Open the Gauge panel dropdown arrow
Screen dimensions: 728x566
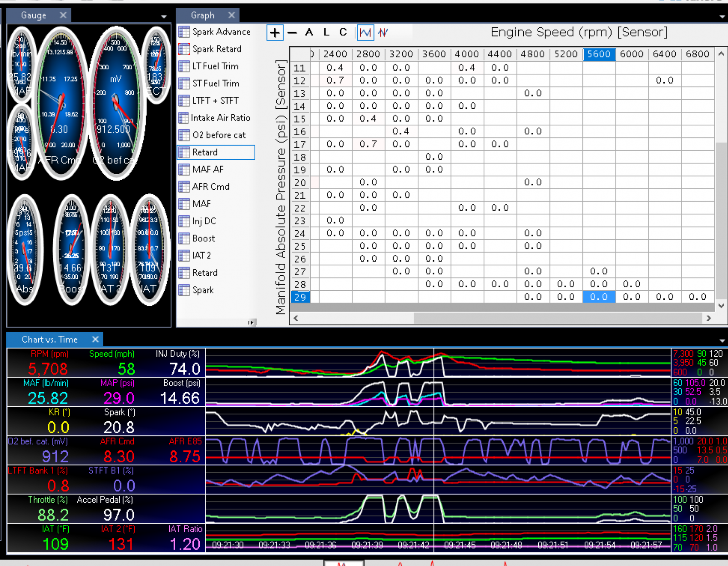pyautogui.click(x=163, y=17)
